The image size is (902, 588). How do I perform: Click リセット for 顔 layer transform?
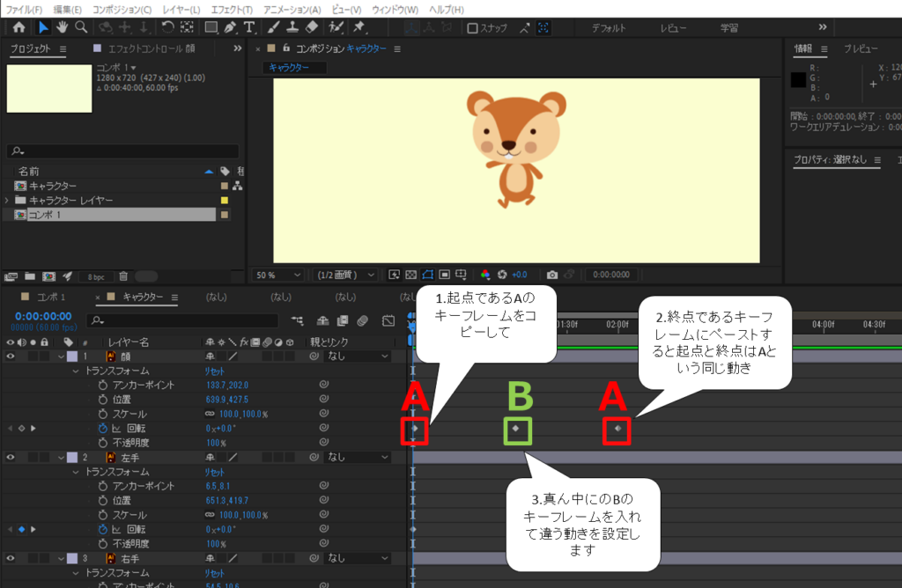tap(216, 371)
